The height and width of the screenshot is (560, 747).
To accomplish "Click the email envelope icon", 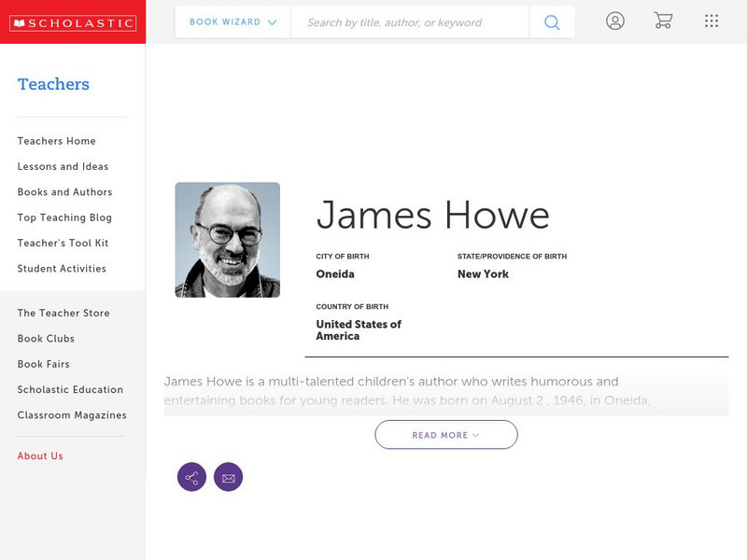I will point(229,477).
